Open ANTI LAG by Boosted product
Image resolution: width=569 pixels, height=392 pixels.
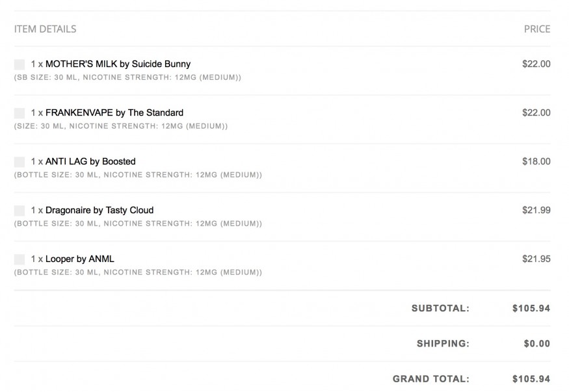(90, 161)
